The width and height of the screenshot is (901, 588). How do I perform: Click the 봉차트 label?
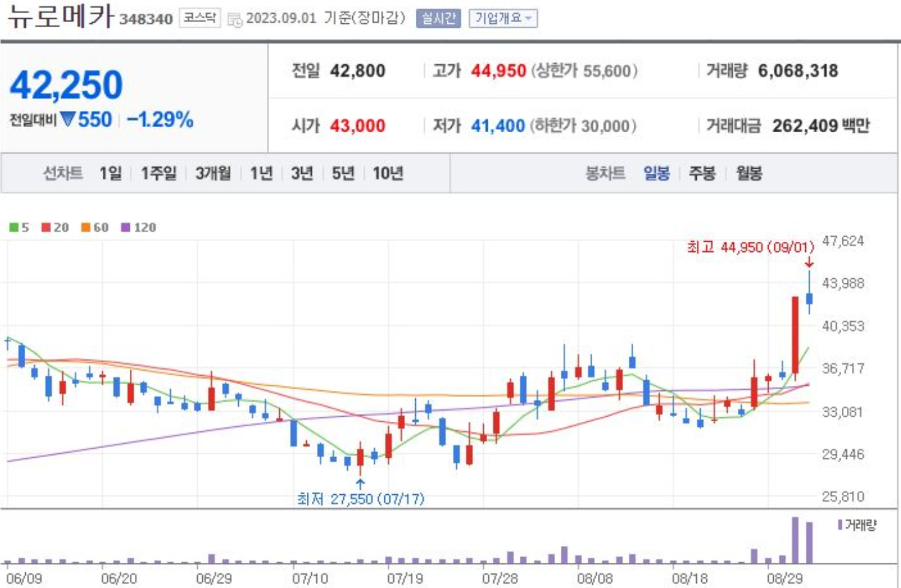point(605,173)
